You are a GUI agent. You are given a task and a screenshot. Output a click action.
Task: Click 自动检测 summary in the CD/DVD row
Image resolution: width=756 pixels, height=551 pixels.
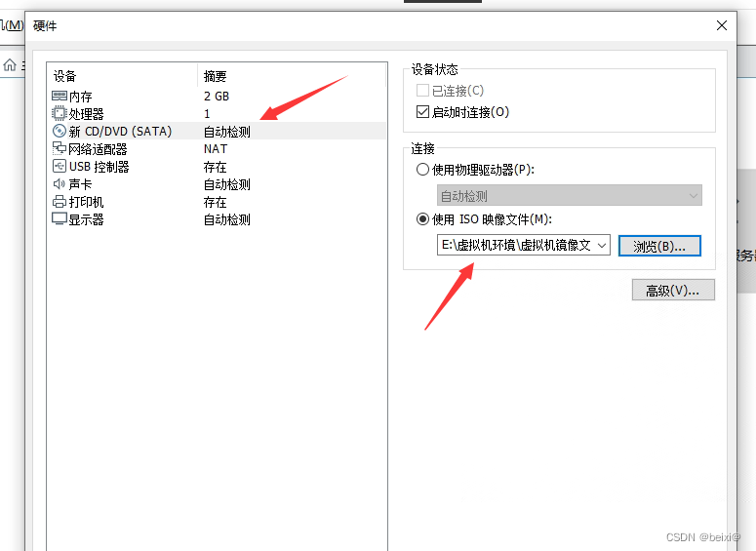[x=227, y=132]
